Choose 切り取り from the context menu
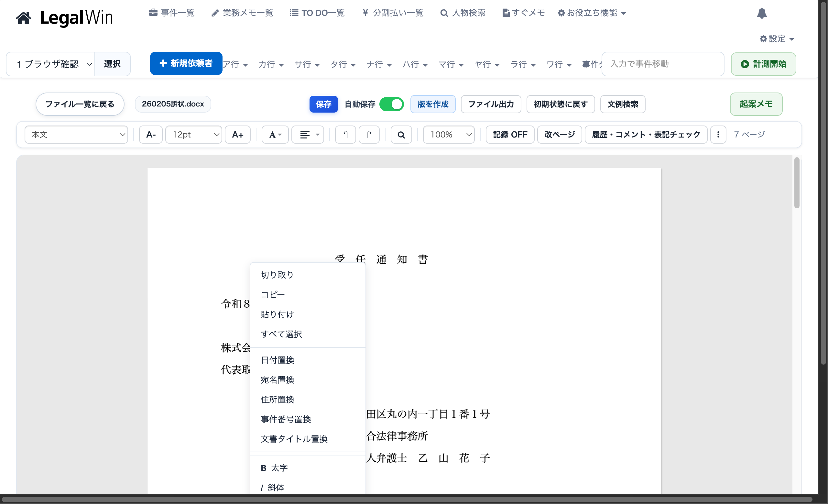Screen dimensions: 828x504 (308, 275)
